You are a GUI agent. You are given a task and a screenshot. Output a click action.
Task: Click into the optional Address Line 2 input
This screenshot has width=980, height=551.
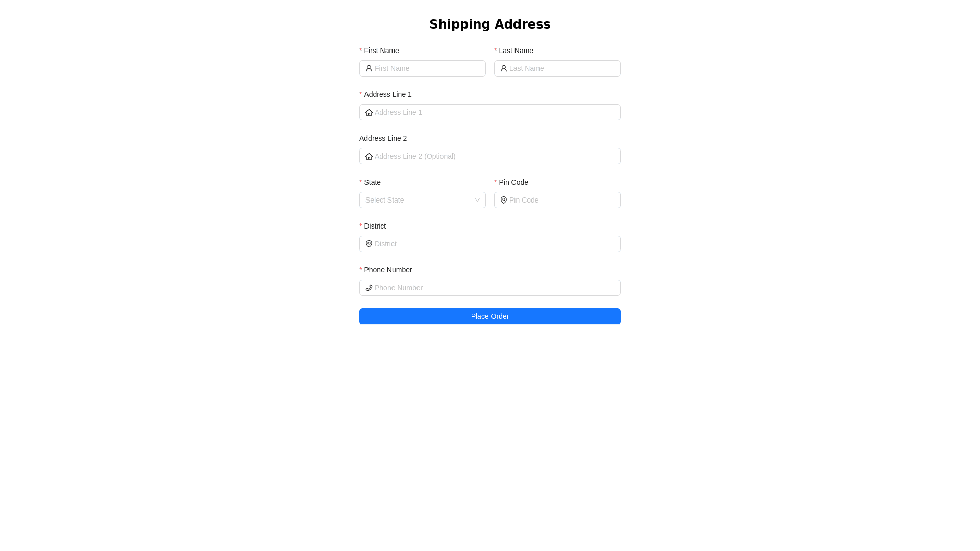(x=495, y=156)
